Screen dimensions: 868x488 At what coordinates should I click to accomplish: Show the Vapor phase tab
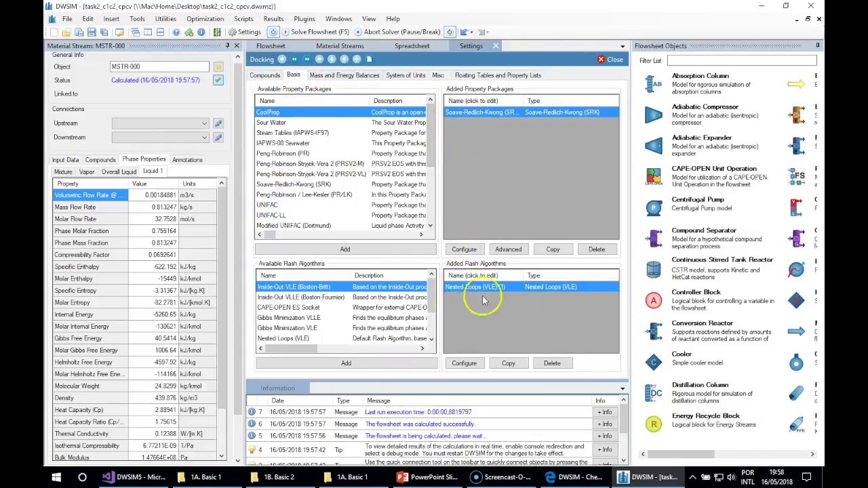click(x=86, y=172)
